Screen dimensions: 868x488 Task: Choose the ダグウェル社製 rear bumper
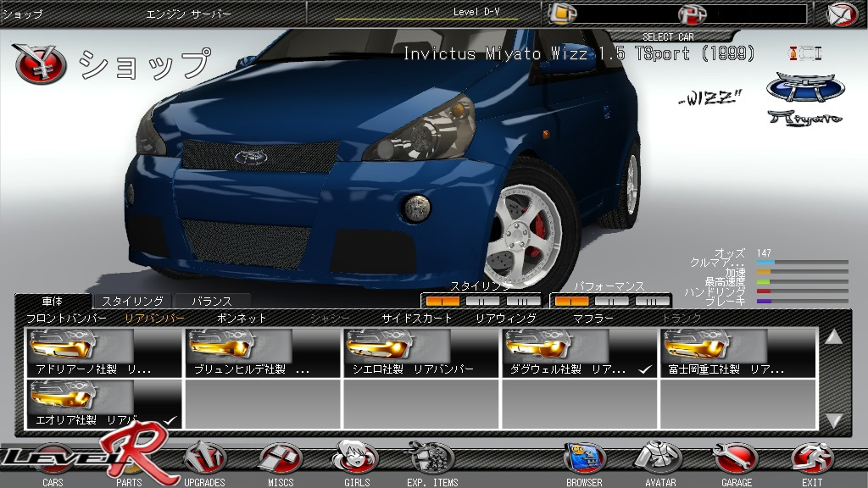point(580,353)
